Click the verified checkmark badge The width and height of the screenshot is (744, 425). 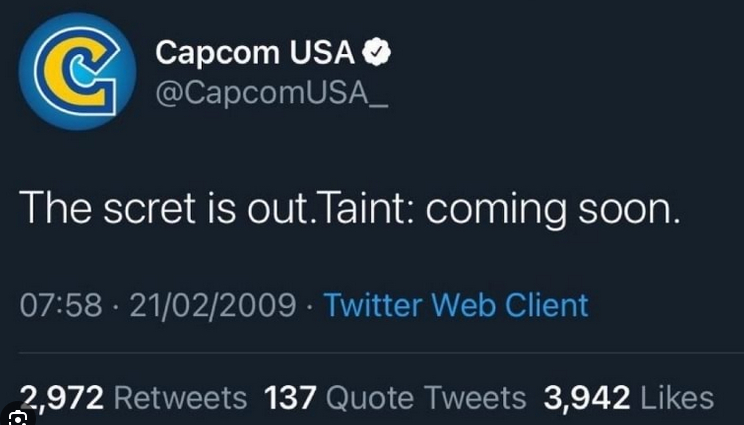[x=375, y=54]
